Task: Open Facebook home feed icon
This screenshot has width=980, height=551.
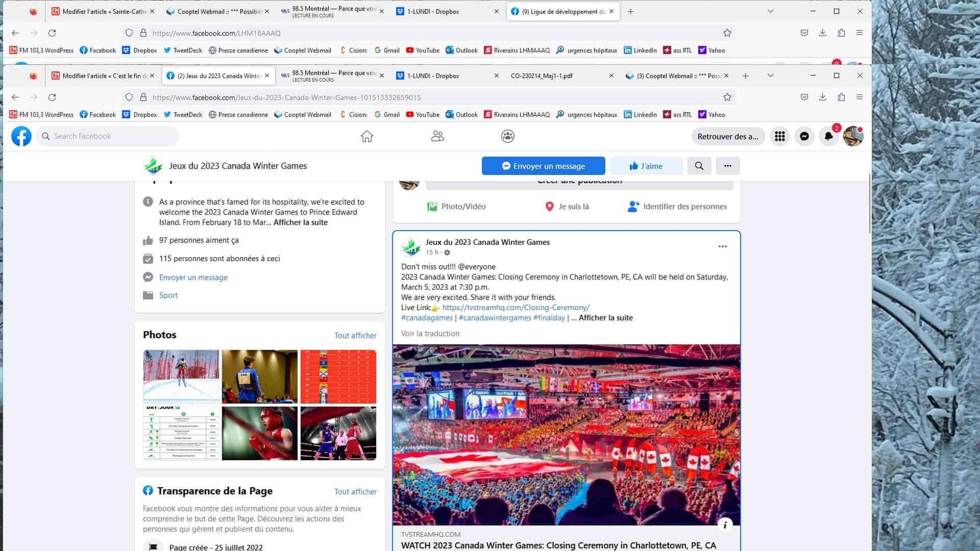Action: (366, 136)
